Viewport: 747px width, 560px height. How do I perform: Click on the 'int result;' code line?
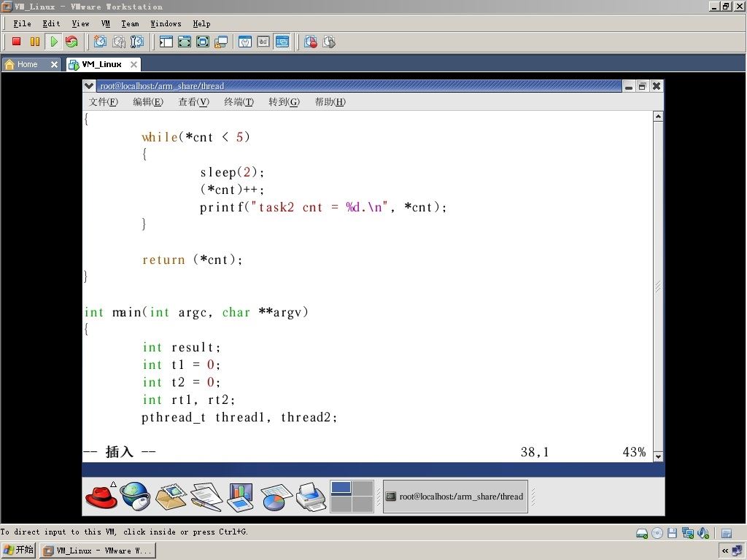[x=182, y=347]
